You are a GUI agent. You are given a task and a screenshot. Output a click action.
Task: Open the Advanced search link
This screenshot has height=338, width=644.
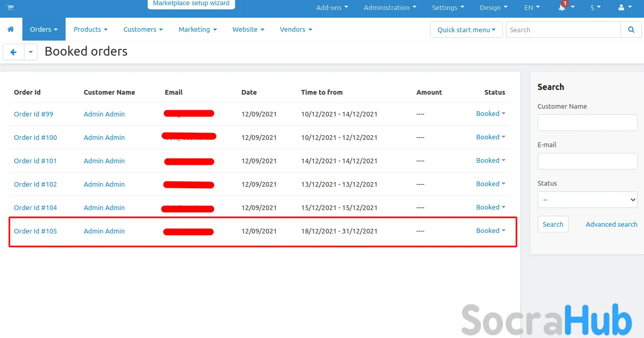point(611,225)
